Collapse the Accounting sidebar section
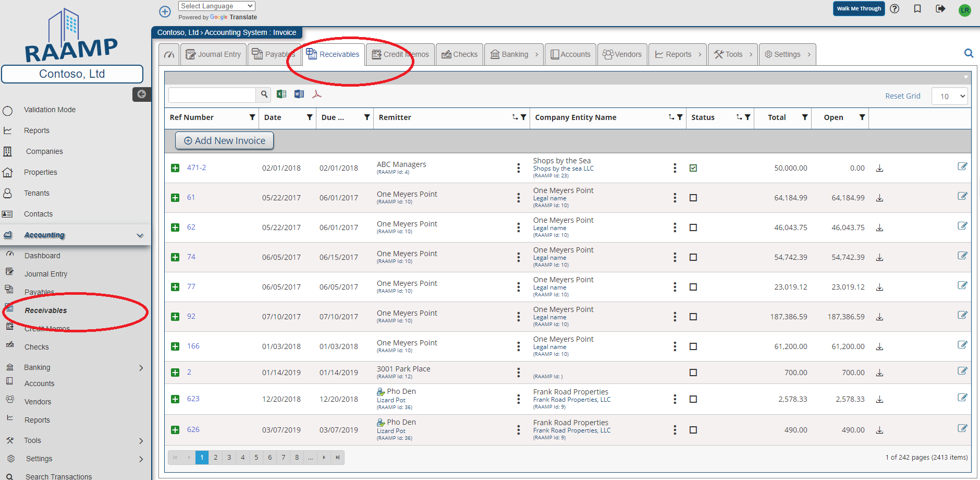Viewport: 980px width, 480px height. point(140,235)
